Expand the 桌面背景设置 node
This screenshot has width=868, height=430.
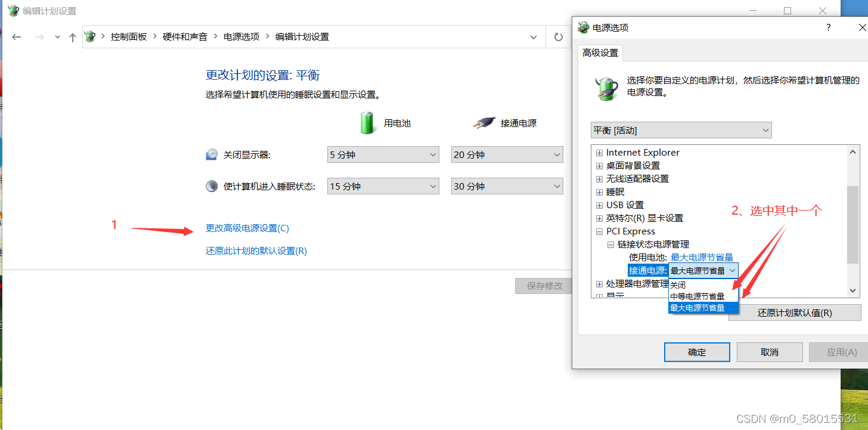tap(600, 166)
